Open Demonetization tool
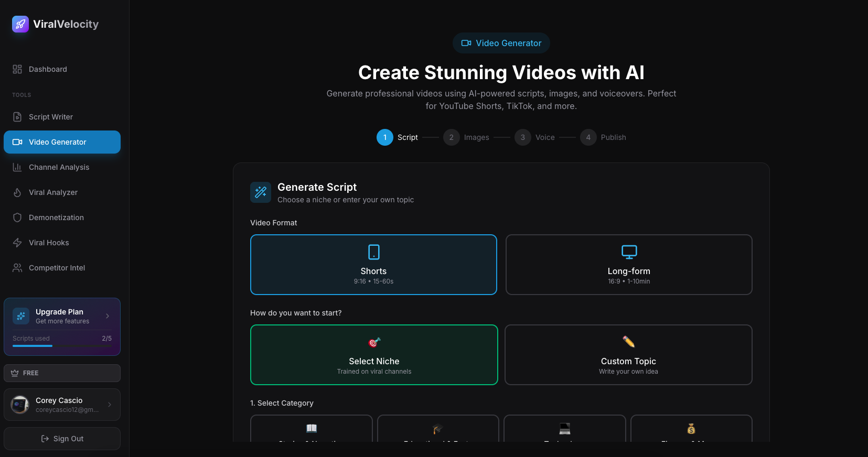Image resolution: width=868 pixels, height=457 pixels. [62, 217]
